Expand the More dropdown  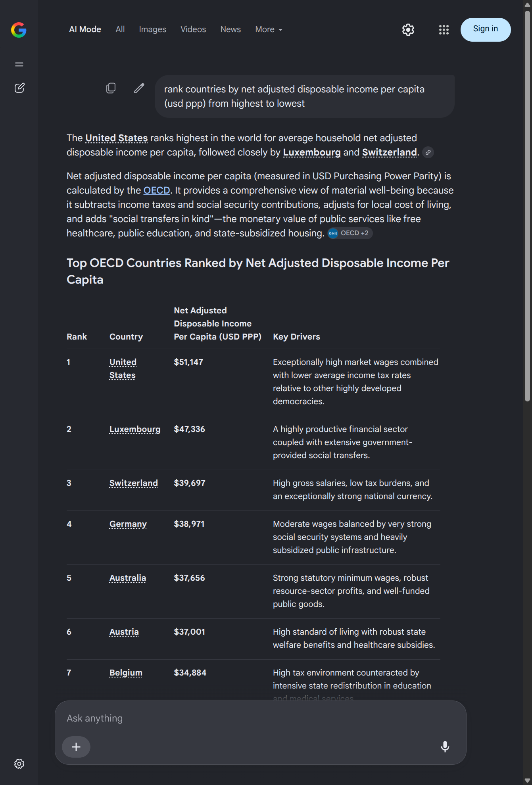pyautogui.click(x=269, y=30)
